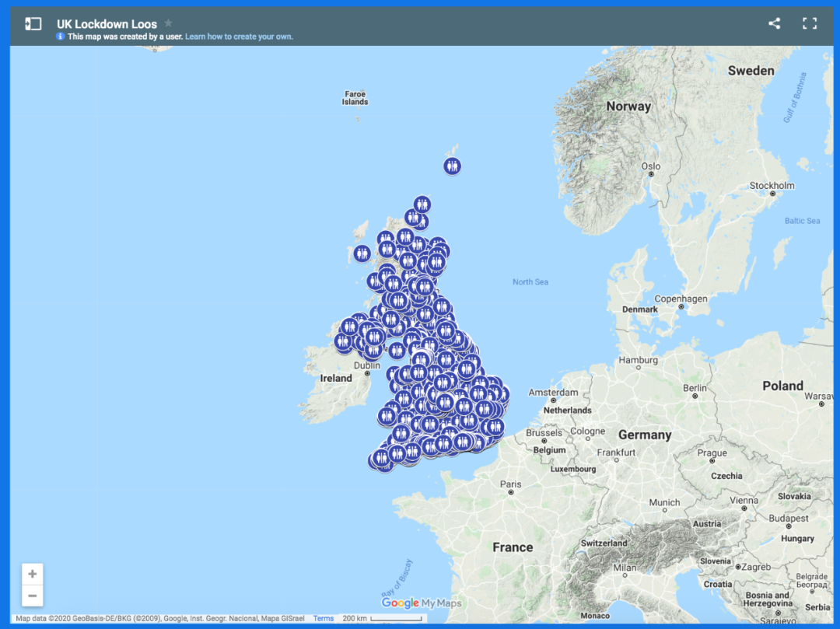
Task: Click the Baltic Sea label
Action: click(x=802, y=221)
